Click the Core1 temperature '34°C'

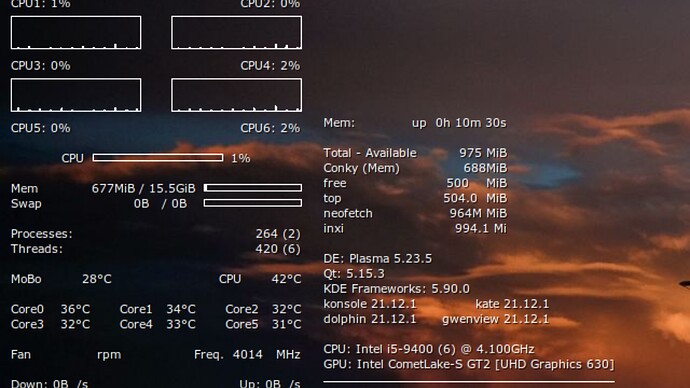pos(181,309)
